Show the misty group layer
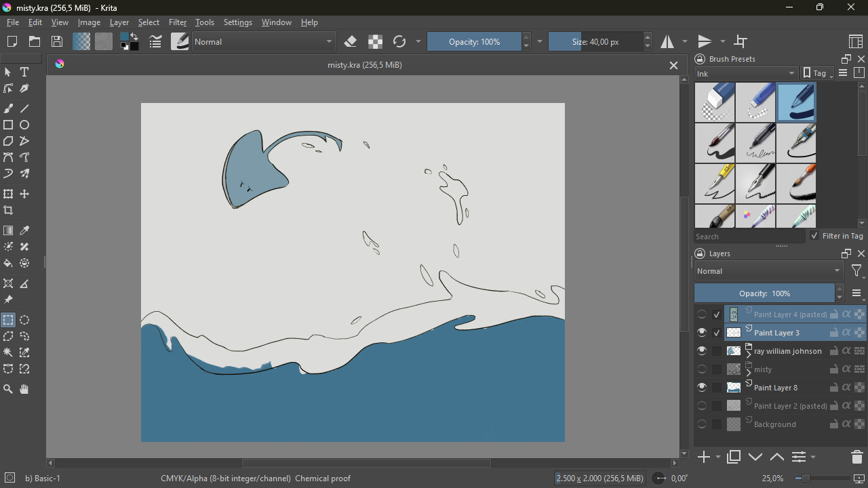This screenshot has width=868, height=488. pos(702,369)
